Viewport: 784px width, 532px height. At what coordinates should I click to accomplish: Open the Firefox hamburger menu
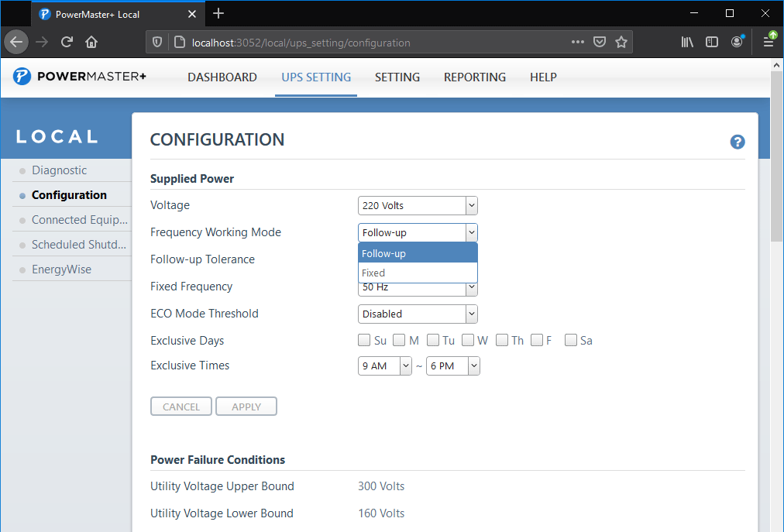pos(769,42)
